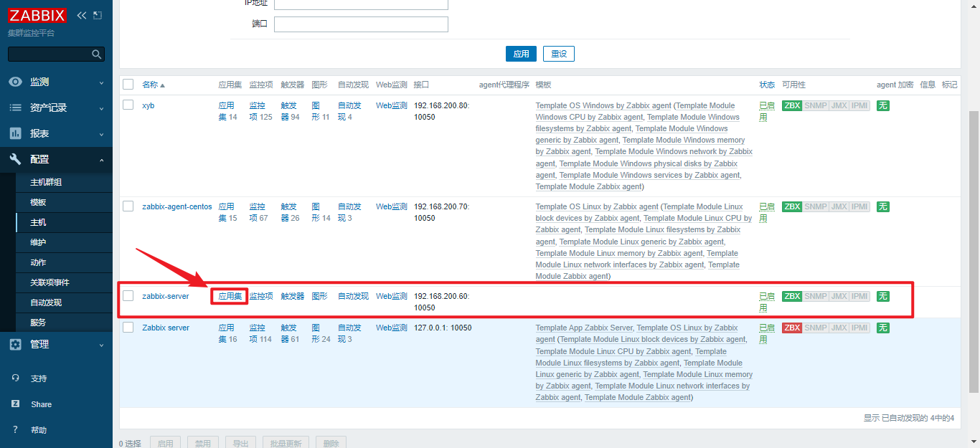This screenshot has width=980, height=448.
Task: Click red ZBX badge for Zabbix server
Action: [x=792, y=328]
